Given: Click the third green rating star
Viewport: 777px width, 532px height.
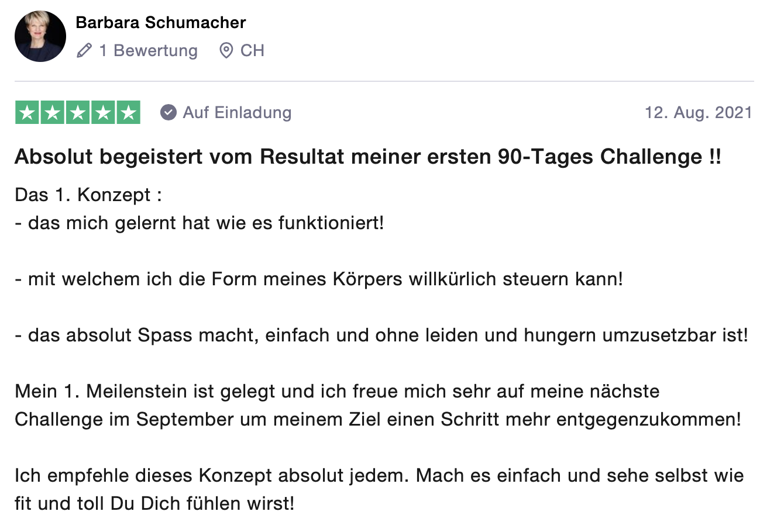Looking at the screenshot, I should pos(78,113).
